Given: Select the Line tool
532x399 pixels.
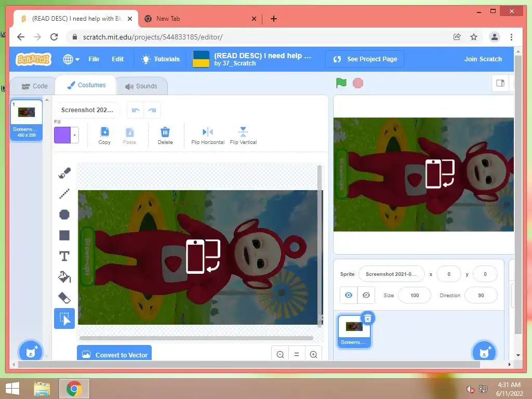Looking at the screenshot, I should pos(64,194).
